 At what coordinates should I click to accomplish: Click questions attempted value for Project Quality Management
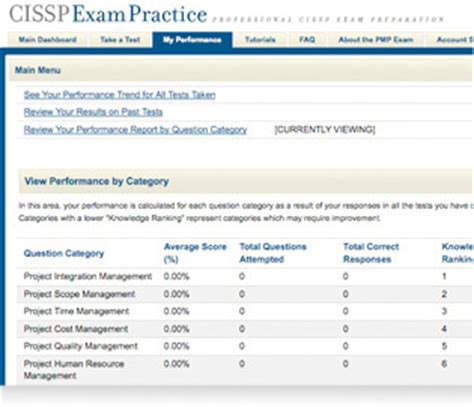click(x=242, y=346)
